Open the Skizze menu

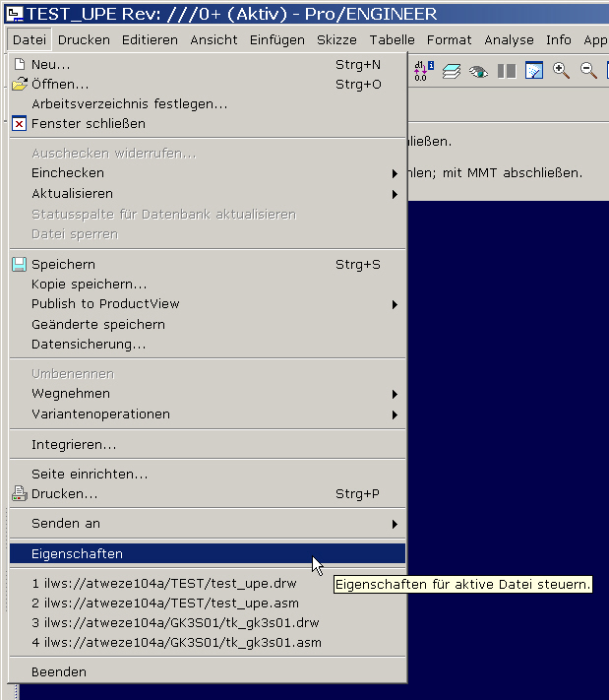[336, 40]
